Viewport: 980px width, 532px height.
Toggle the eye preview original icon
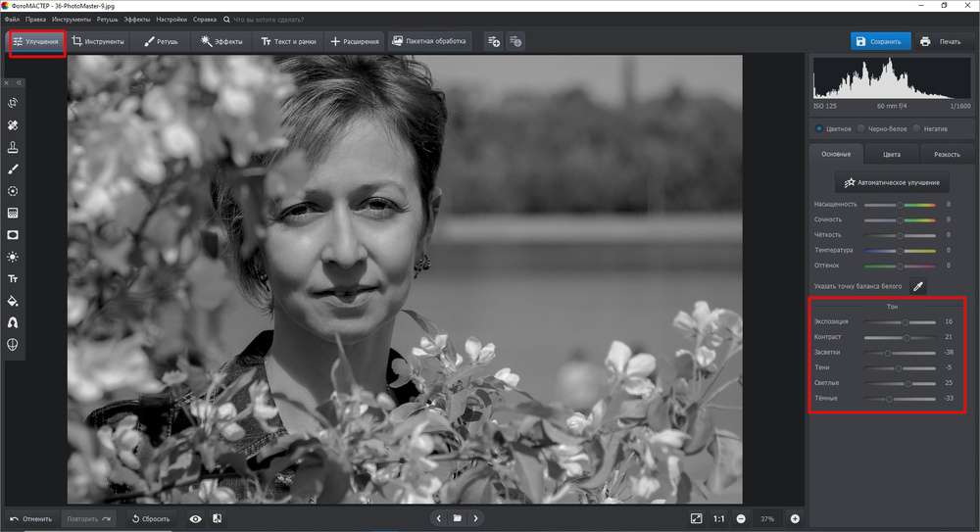coord(196,518)
